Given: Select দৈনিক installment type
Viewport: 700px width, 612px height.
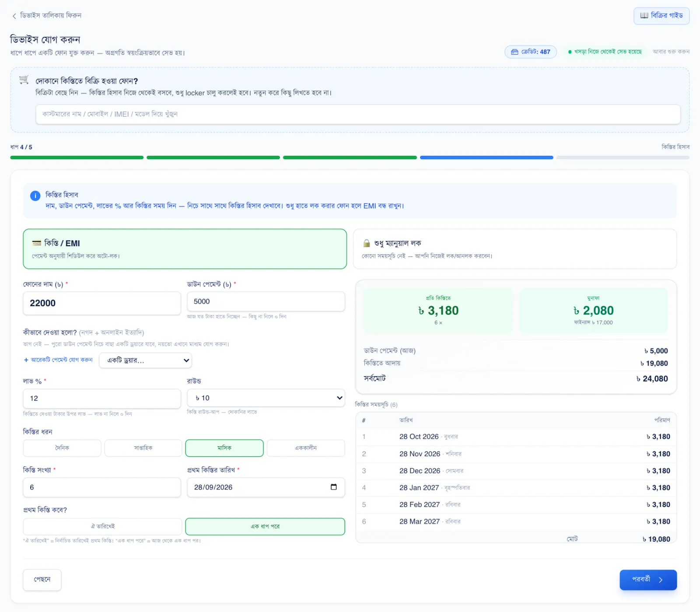Looking at the screenshot, I should tap(62, 448).
